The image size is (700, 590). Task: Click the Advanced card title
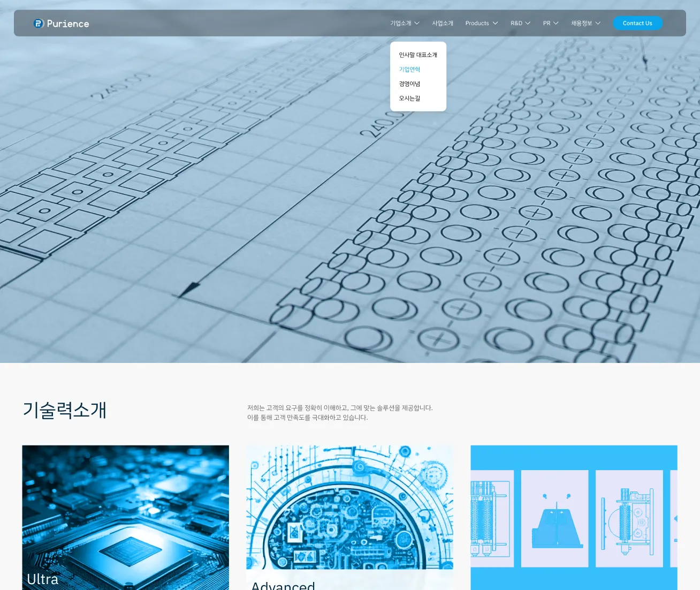point(283,585)
